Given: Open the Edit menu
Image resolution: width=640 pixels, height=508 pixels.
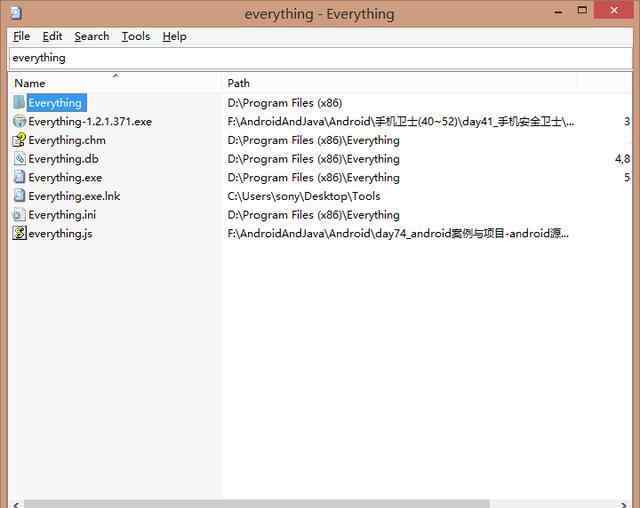Looking at the screenshot, I should (x=52, y=36).
